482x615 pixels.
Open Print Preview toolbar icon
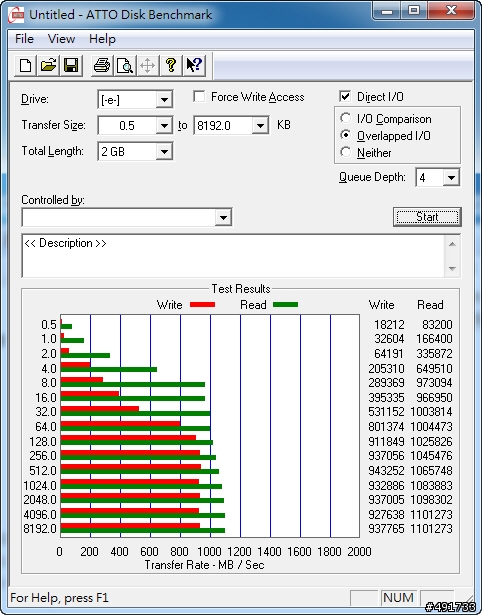tap(125, 65)
